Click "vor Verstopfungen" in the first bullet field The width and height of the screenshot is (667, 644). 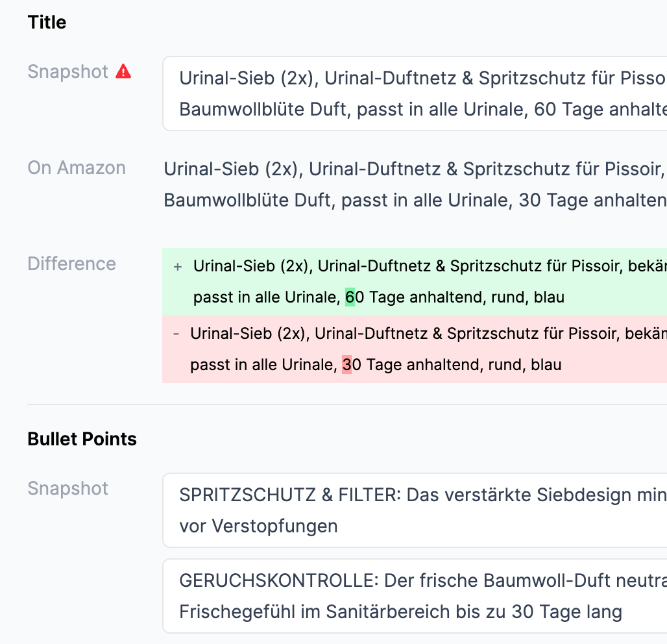click(x=258, y=526)
